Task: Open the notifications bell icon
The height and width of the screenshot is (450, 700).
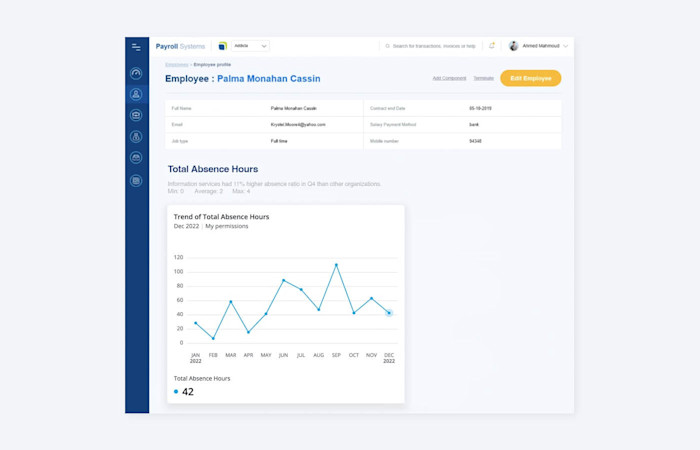Action: coord(492,46)
